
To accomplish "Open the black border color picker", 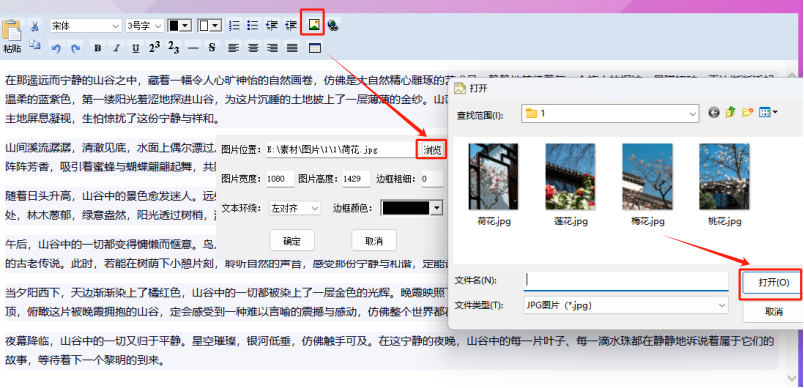I will (412, 208).
